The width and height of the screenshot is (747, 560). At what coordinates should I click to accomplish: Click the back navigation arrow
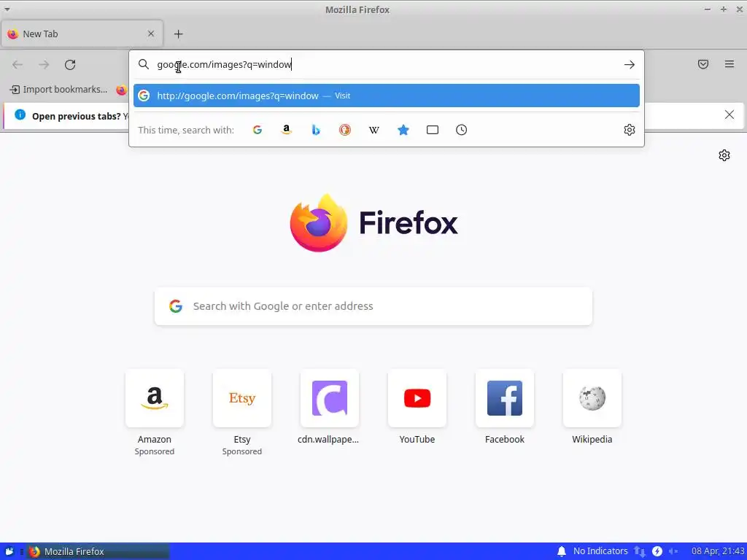18,65
